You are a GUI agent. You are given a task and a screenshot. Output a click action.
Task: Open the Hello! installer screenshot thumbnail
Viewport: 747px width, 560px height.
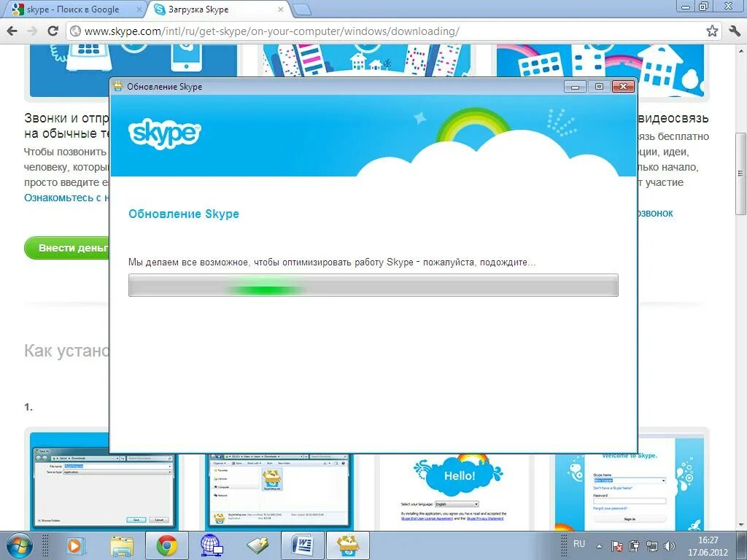click(454, 491)
